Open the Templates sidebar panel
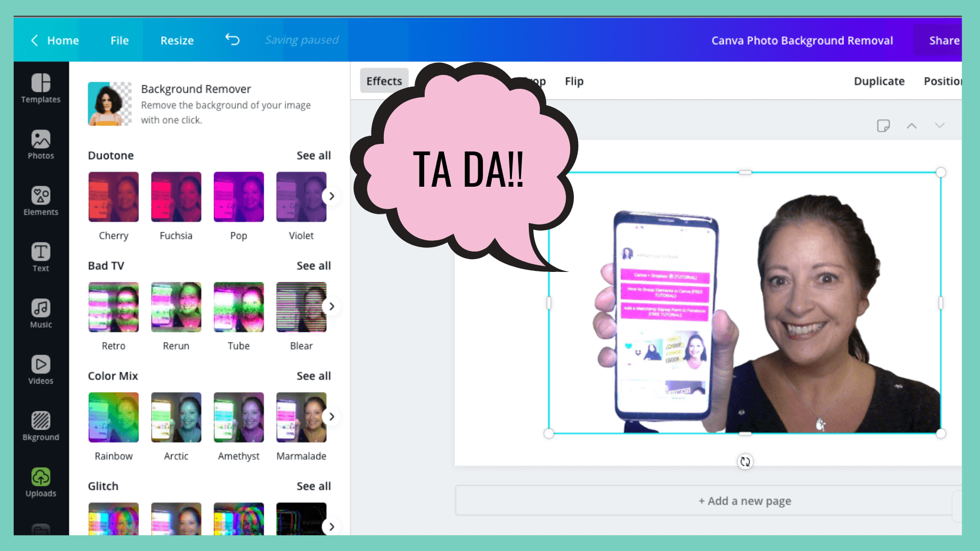Viewport: 980px width, 551px height. [41, 89]
